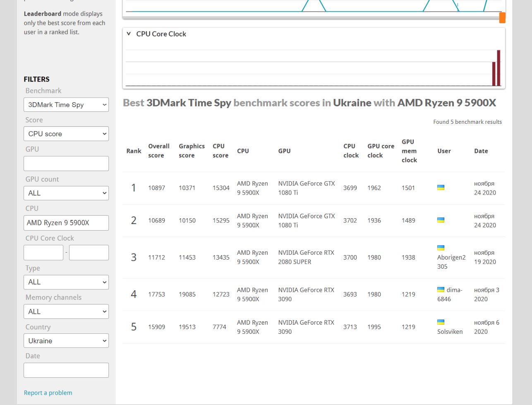The width and height of the screenshot is (532, 405).
Task: Click the tallest dark red bar in CPU Core Clock chart
Action: (x=498, y=68)
